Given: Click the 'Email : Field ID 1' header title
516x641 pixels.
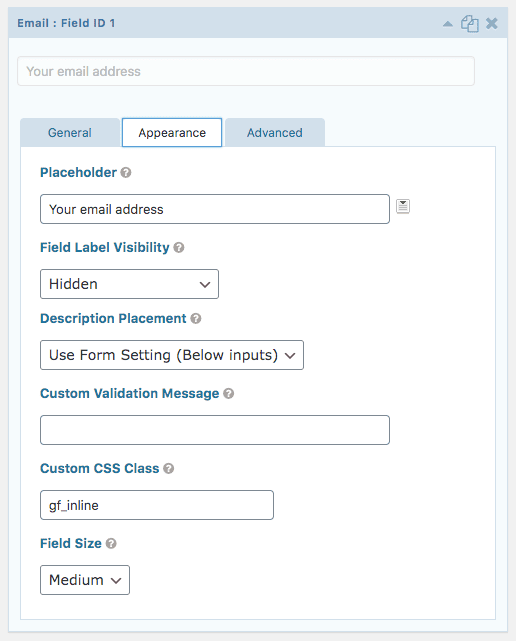Looking at the screenshot, I should 66,23.
